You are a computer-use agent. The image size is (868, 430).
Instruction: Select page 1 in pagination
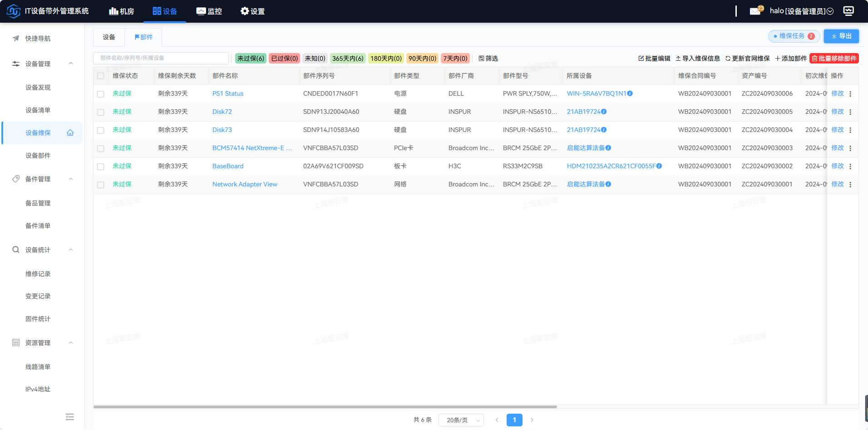pyautogui.click(x=514, y=420)
